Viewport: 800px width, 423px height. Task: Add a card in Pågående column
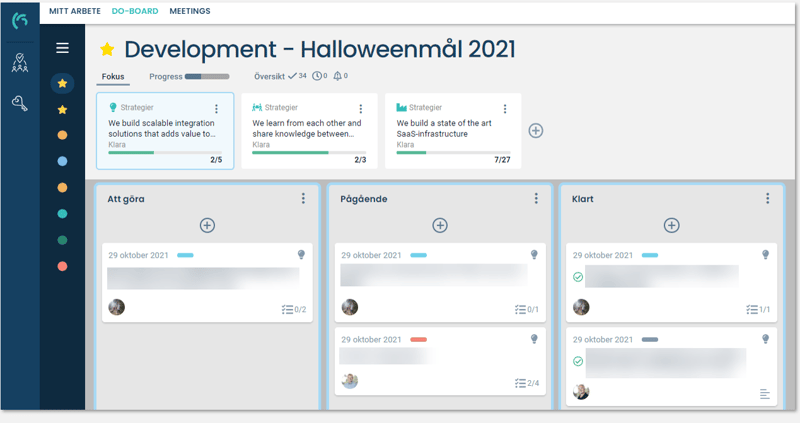(x=439, y=225)
